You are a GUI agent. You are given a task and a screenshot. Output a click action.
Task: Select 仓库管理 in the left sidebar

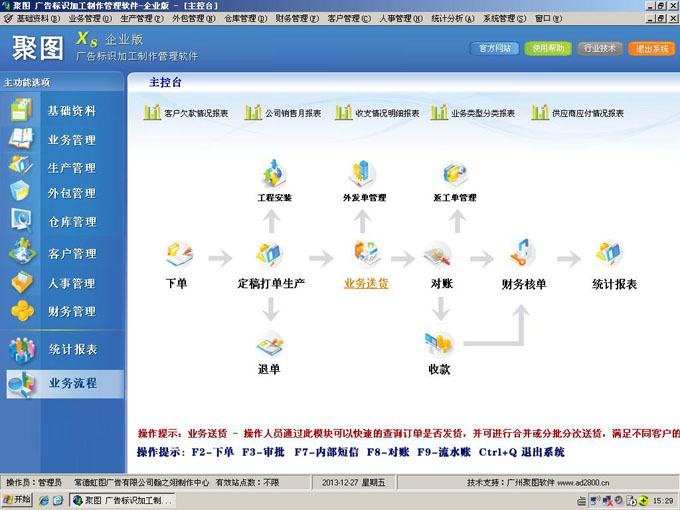tap(72, 222)
